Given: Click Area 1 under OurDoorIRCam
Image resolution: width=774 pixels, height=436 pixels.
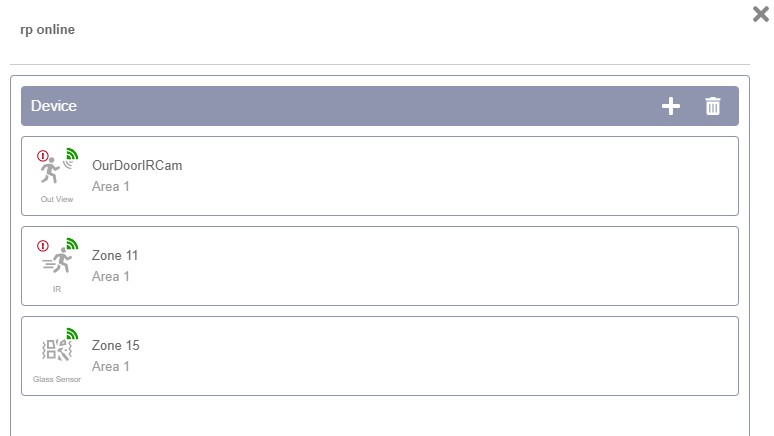Looking at the screenshot, I should 111,186.
